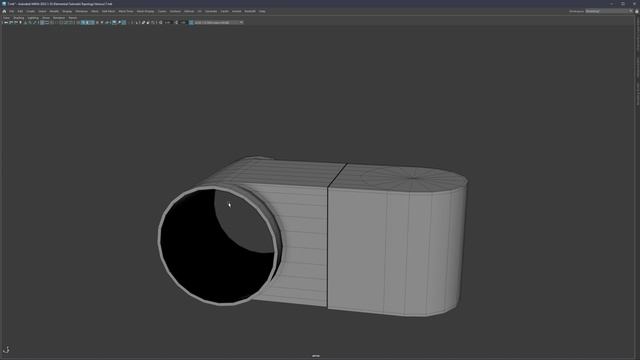Open the view transform color space dropdown
The width and height of the screenshot is (640, 360).
[x=218, y=22]
